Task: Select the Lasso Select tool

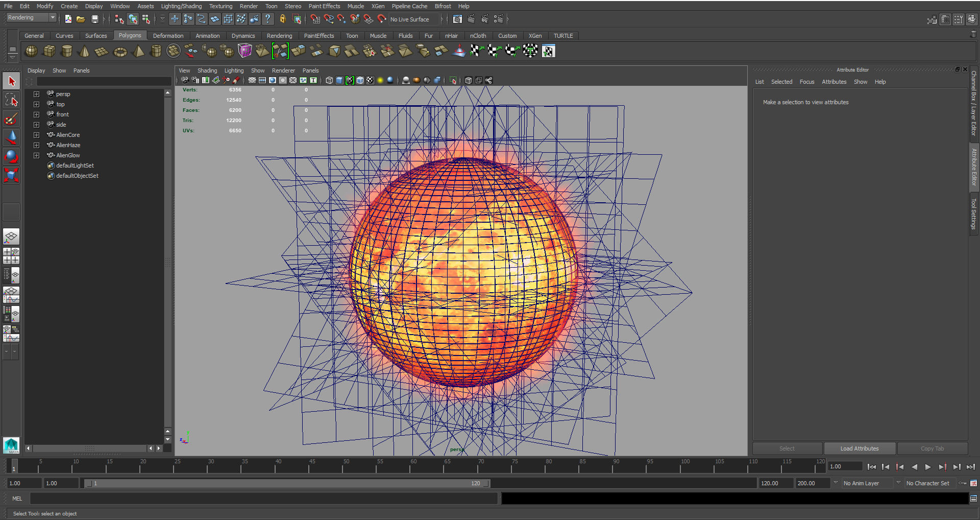Action: click(11, 100)
